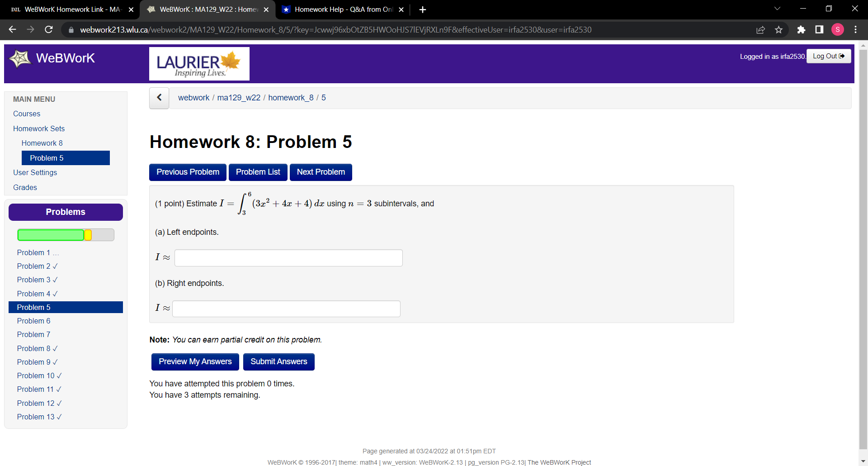The image size is (868, 466).
Task: Open the browser extensions puzzle icon
Action: click(801, 29)
